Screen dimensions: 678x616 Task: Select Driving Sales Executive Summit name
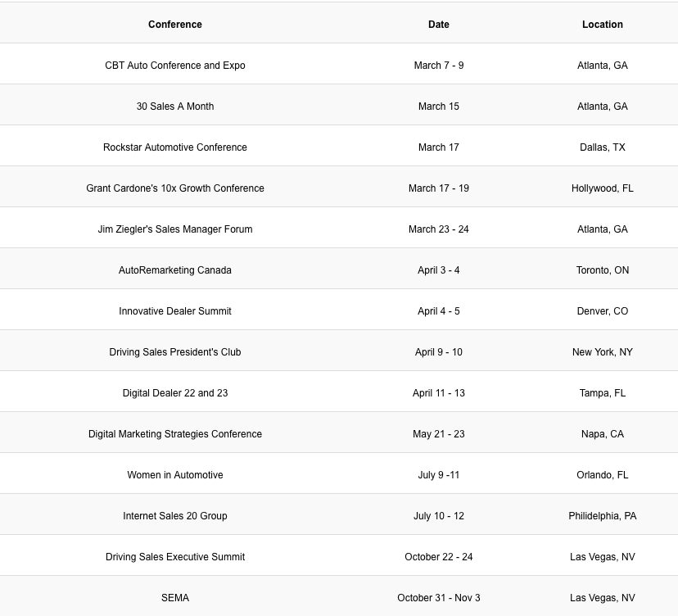175,557
